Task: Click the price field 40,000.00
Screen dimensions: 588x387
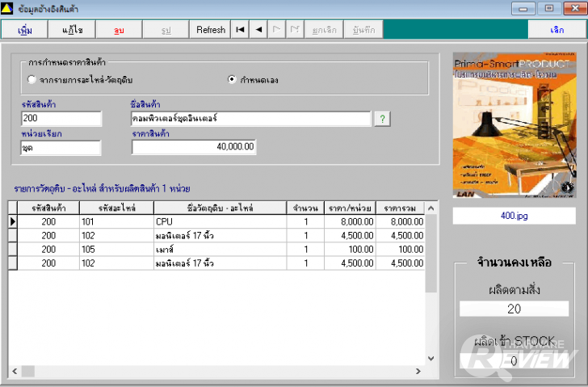Action: coord(194,146)
